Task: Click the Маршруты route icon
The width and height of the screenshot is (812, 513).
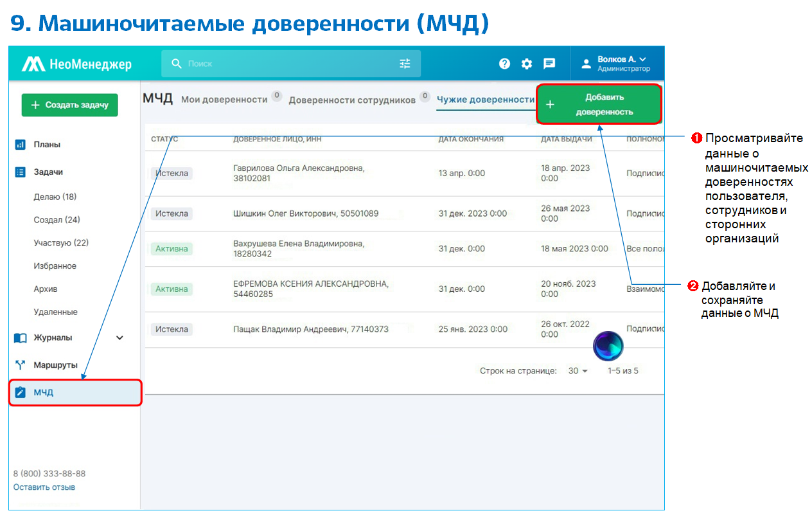Action: [21, 365]
